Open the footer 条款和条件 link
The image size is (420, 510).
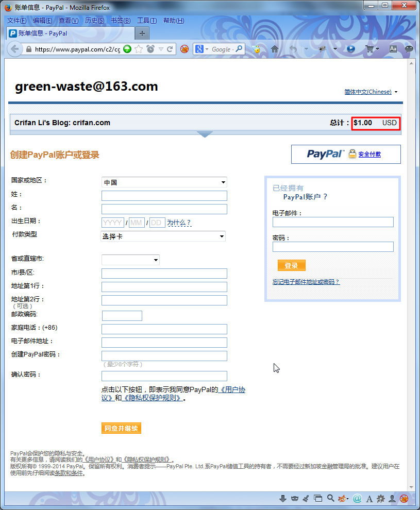[69, 473]
